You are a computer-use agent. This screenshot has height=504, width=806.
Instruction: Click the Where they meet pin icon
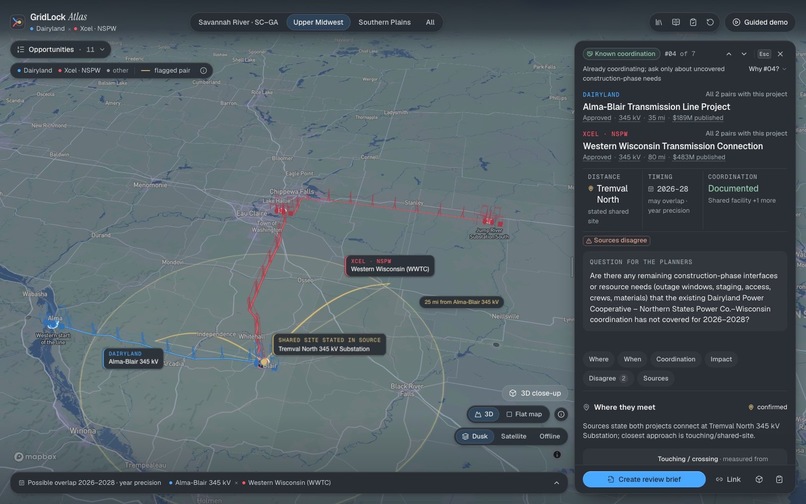(x=586, y=407)
